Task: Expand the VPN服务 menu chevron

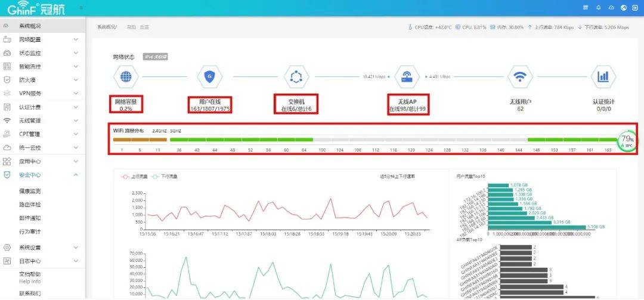Action: [x=76, y=93]
